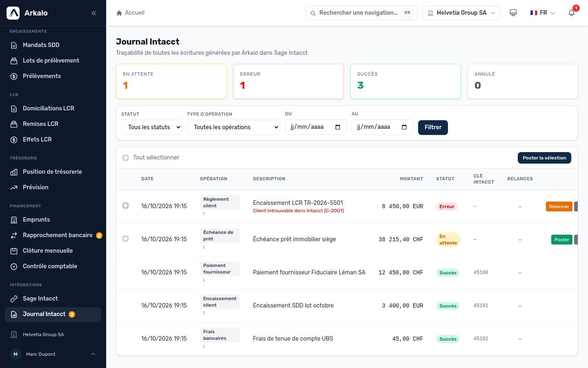The width and height of the screenshot is (588, 368).
Task: Click the calendar icon in Du date field
Action: click(338, 127)
